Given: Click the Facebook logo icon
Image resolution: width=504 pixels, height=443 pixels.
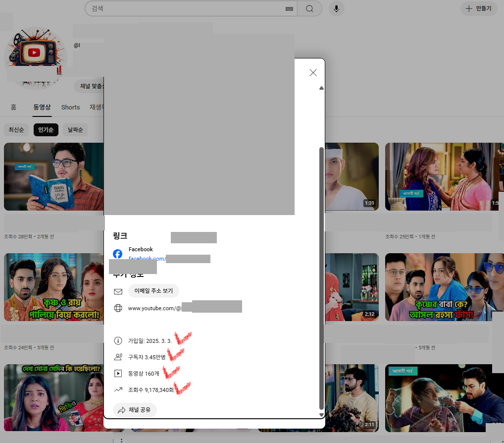Looking at the screenshot, I should (x=118, y=254).
